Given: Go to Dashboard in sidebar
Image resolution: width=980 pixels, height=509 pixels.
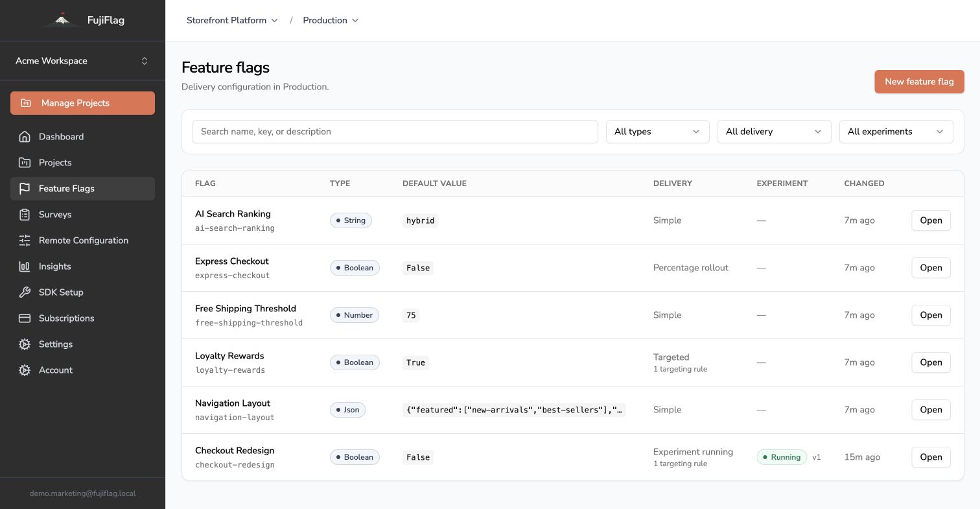Looking at the screenshot, I should click(82, 137).
